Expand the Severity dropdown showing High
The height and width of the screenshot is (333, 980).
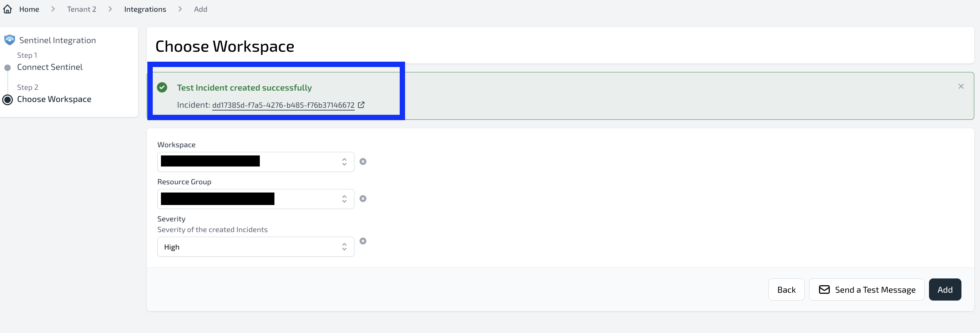coord(256,247)
